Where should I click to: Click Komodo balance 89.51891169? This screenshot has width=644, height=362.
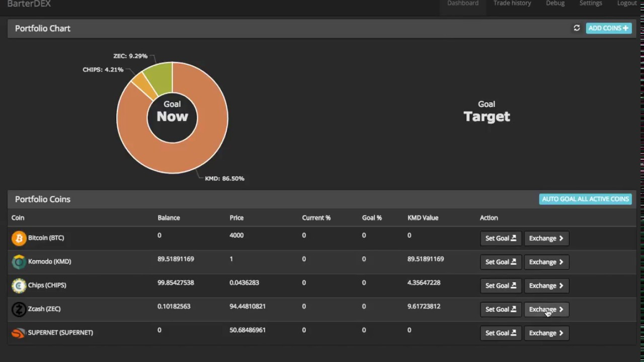[x=176, y=259]
